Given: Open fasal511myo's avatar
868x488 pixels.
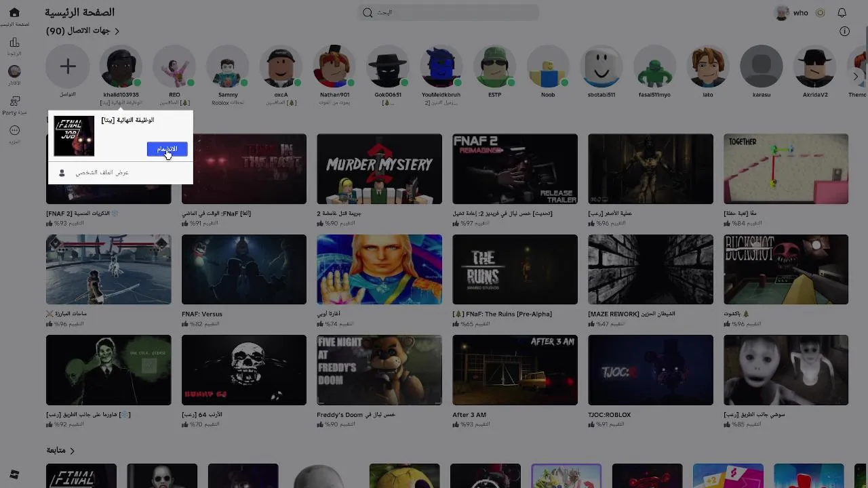Looking at the screenshot, I should pos(655,66).
